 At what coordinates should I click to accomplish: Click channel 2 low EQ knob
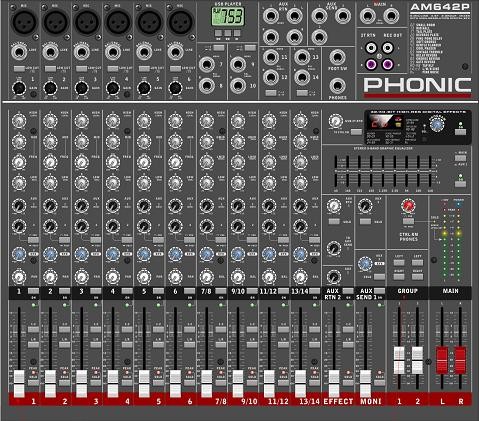click(x=50, y=183)
